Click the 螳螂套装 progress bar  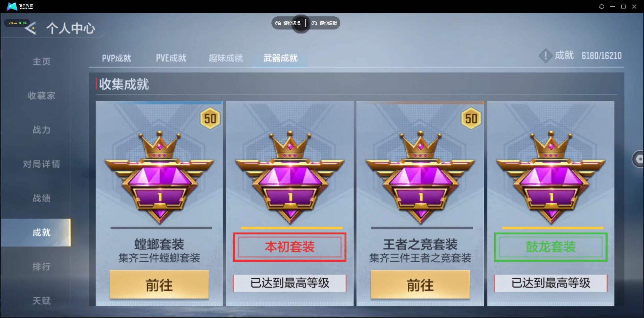(x=161, y=228)
